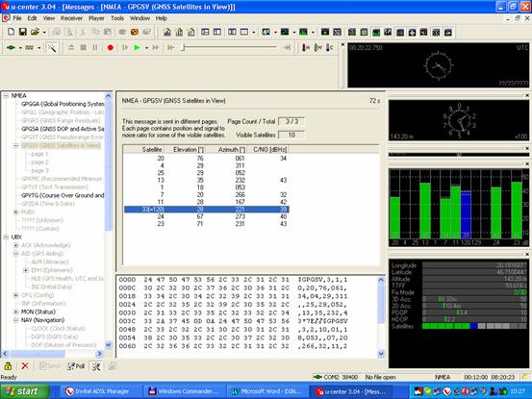Collapse the UBX tree node
Image resolution: width=532 pixels, height=399 pixels.
coord(6,237)
